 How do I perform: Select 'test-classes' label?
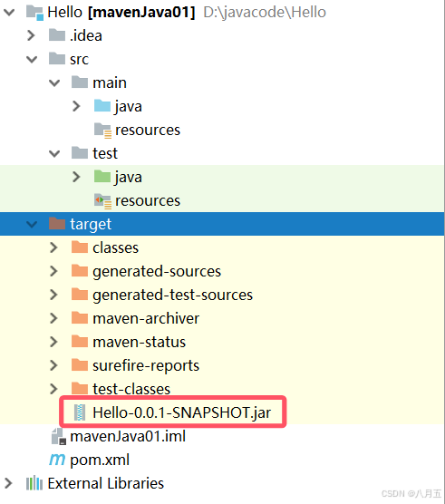[x=131, y=389]
